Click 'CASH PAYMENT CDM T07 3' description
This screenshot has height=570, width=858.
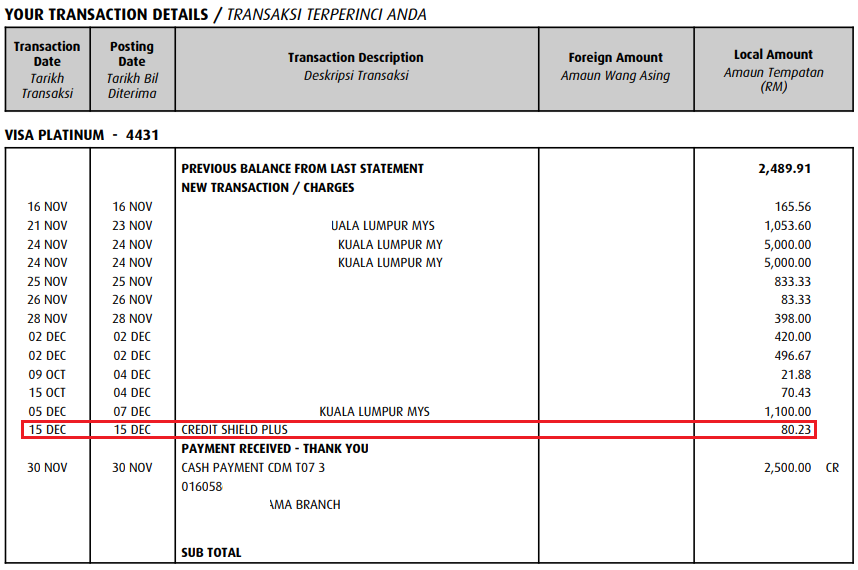253,468
